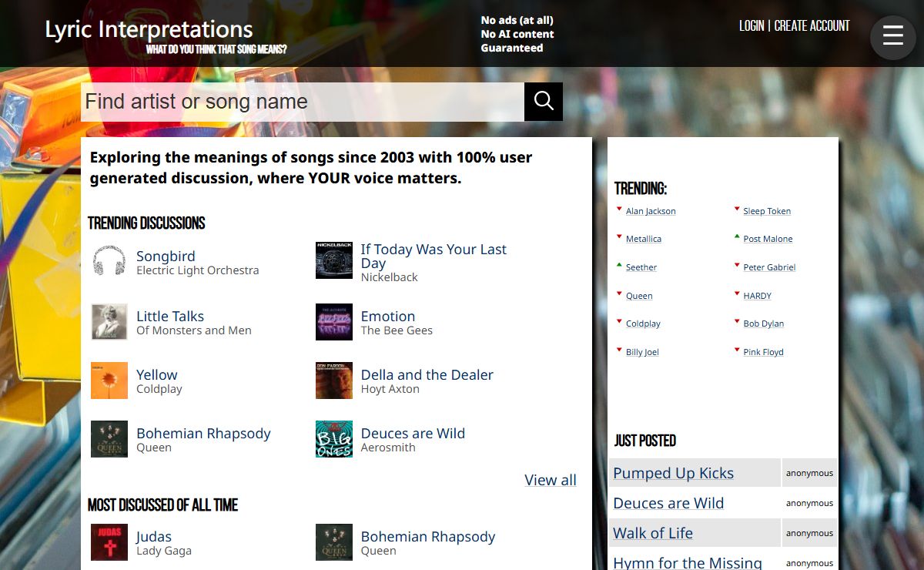Click the Little Talks album thumbnail
924x570 pixels.
point(109,322)
